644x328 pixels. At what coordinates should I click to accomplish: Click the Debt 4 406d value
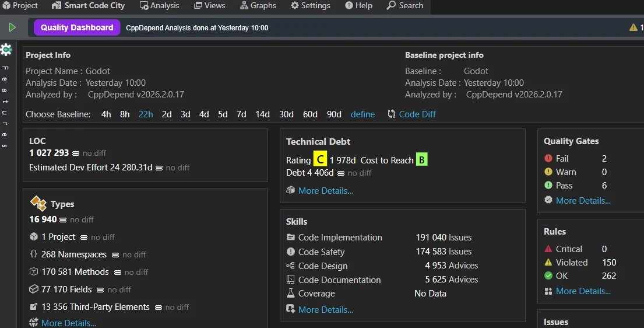click(309, 172)
